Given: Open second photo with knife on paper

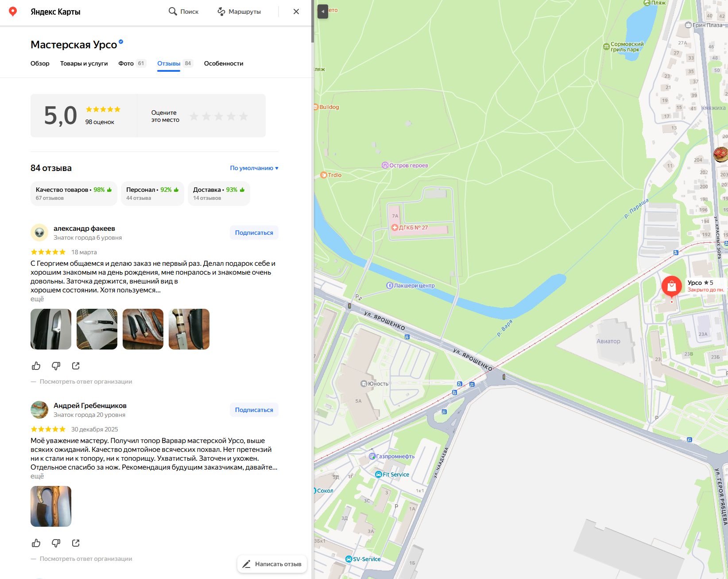Looking at the screenshot, I should [x=97, y=329].
